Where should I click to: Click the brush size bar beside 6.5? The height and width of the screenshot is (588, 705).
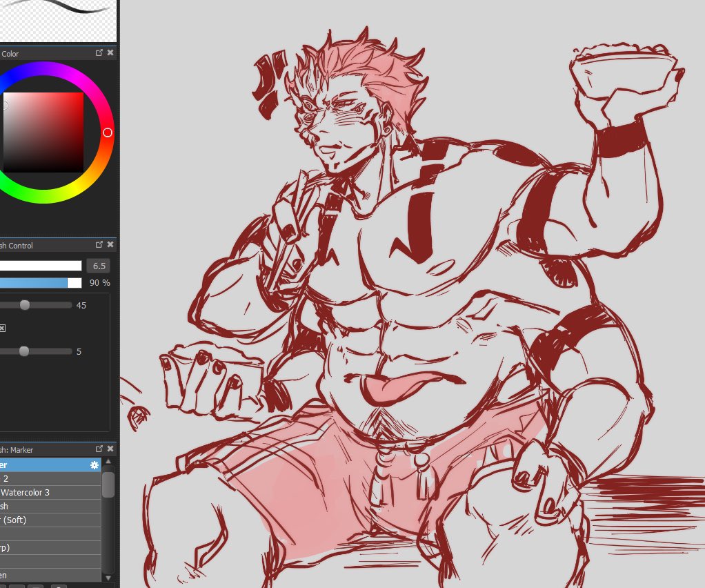click(41, 266)
